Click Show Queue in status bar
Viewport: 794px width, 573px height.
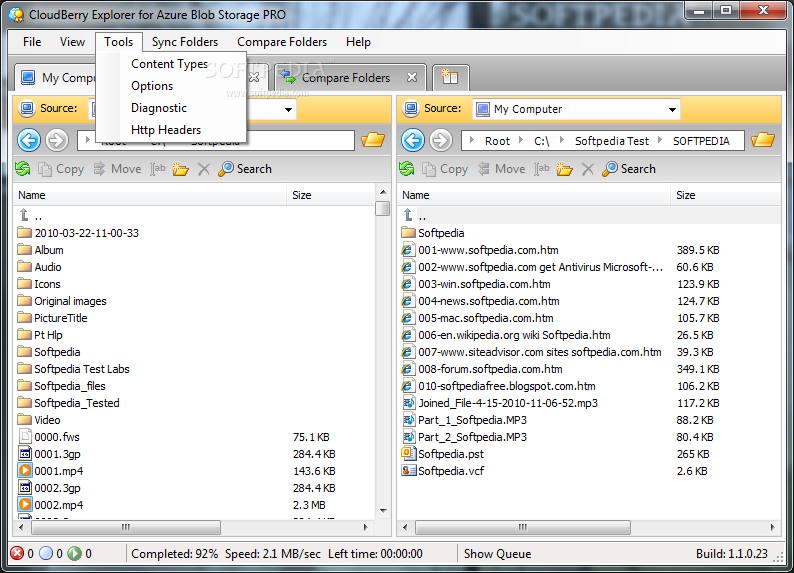497,554
